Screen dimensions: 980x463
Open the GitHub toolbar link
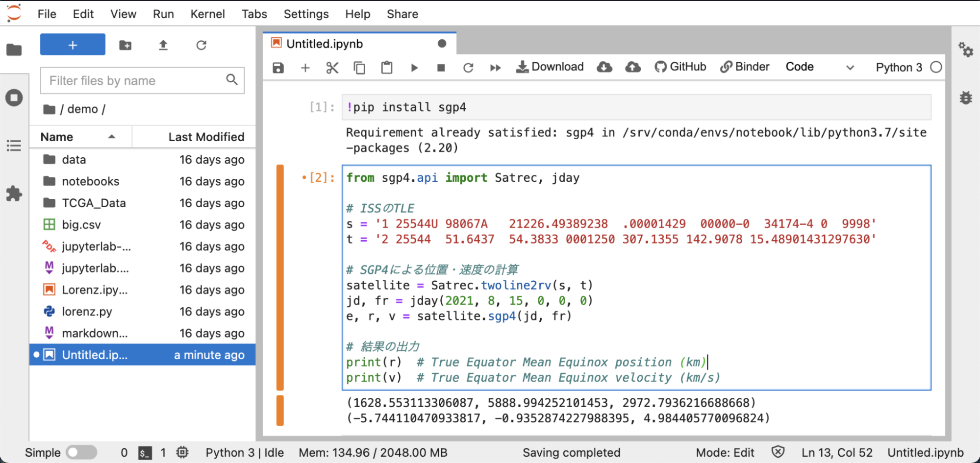(680, 67)
